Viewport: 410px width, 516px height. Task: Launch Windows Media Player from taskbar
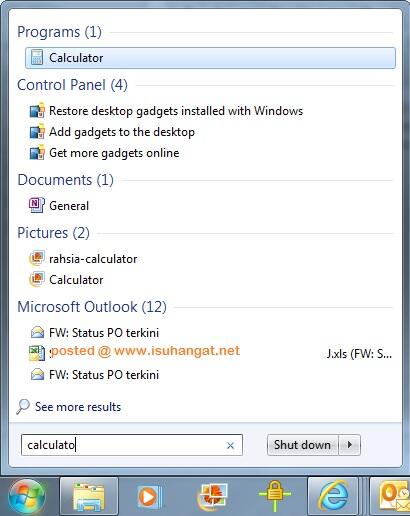[149, 497]
